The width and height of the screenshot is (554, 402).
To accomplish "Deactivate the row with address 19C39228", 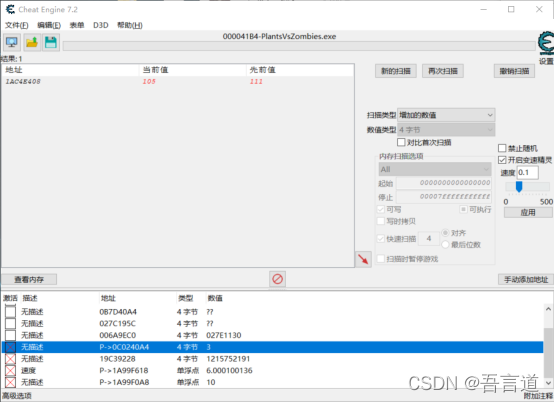I will [10, 359].
